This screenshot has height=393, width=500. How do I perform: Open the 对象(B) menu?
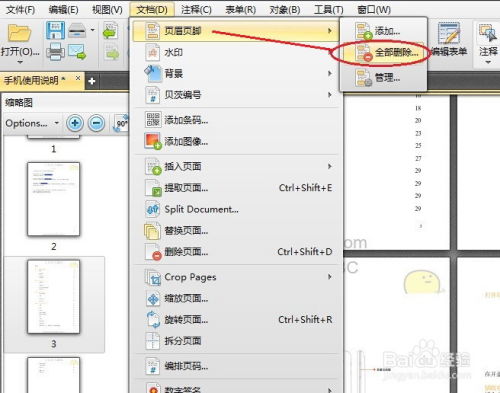[285, 10]
